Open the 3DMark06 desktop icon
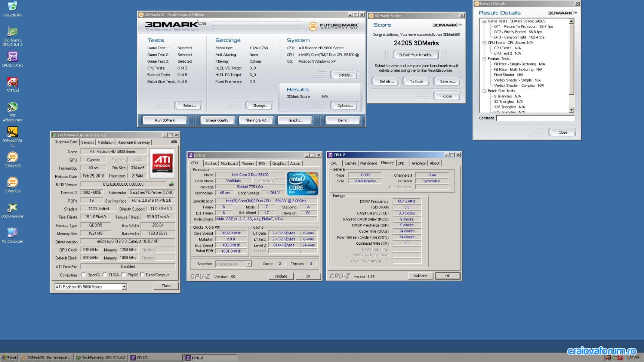 [12, 185]
